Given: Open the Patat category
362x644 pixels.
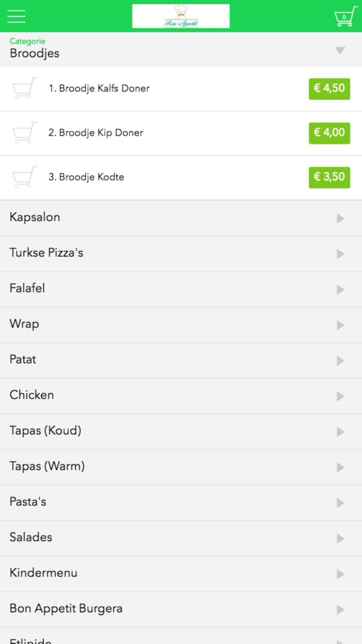Looking at the screenshot, I should tap(23, 360).
